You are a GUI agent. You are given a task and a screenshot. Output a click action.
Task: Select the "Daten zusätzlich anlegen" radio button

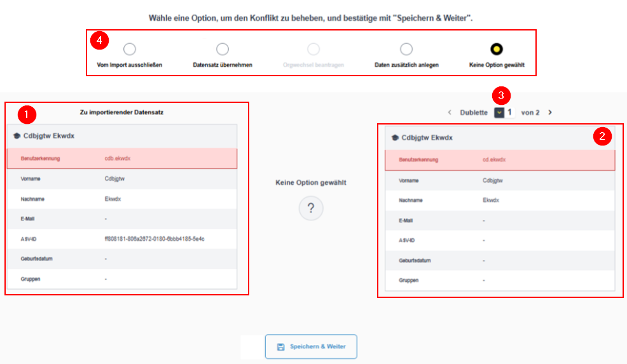[406, 50]
